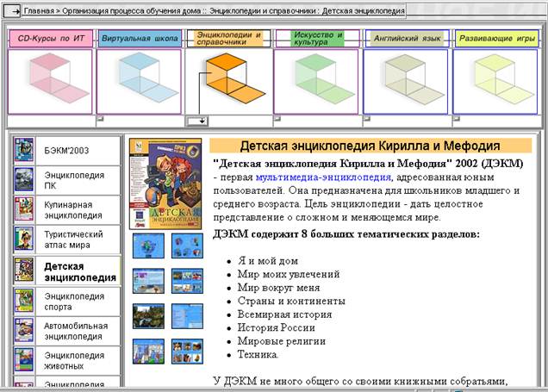Viewport: 548px width, 392px height.
Task: Open first-row right screenshot thumbnail
Action: click(187, 246)
